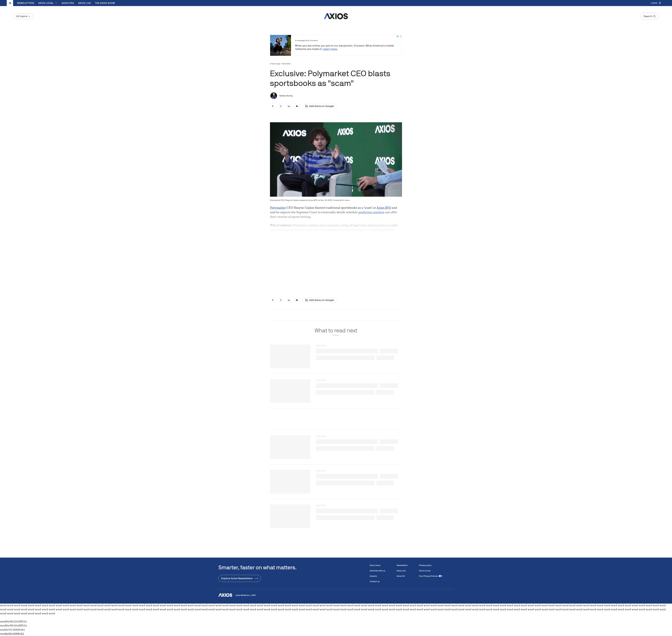Open The Axios Show in top navigation
Viewport: 672px width, 636px height.
(x=105, y=3)
